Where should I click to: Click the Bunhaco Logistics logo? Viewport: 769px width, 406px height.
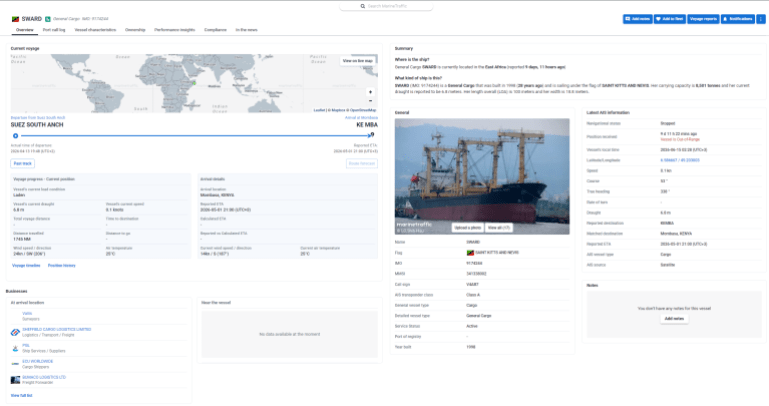(x=15, y=380)
